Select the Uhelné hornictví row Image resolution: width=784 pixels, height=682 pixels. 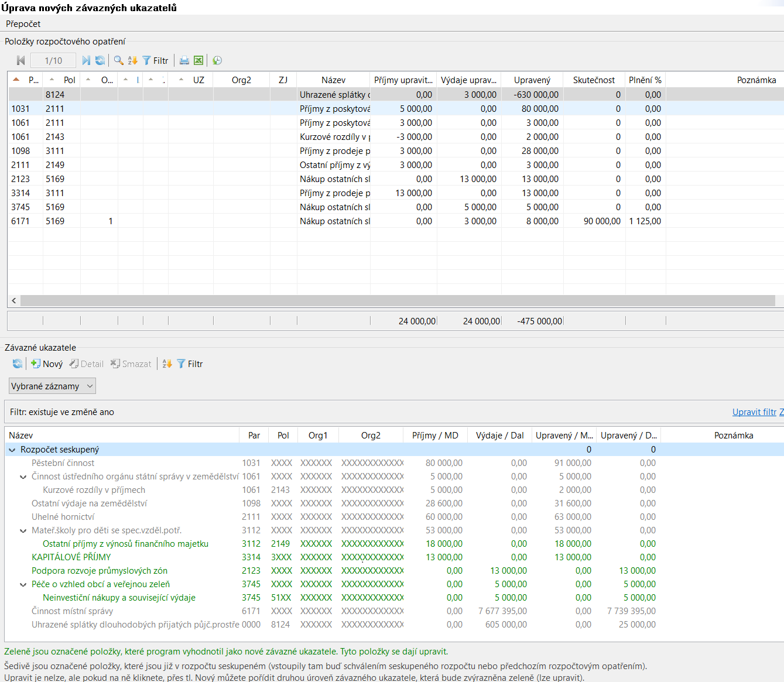(394, 517)
